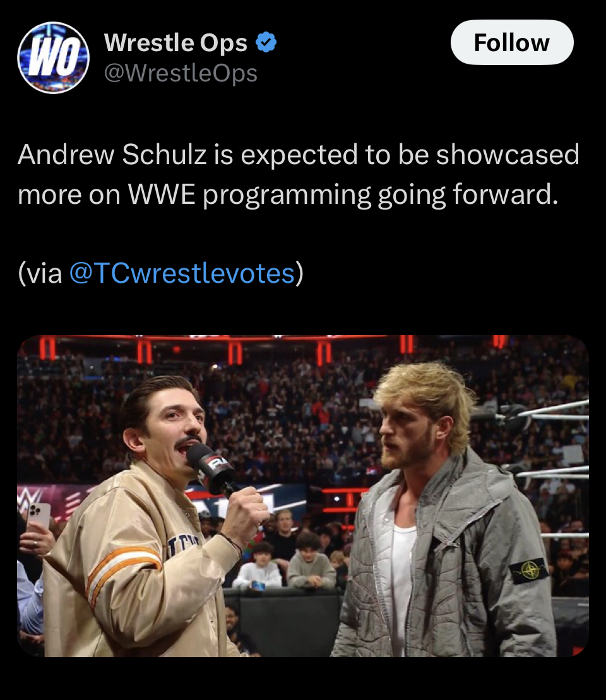Viewport: 606px width, 700px height.
Task: Click the words Andrew Schulz in tweet
Action: point(112,155)
